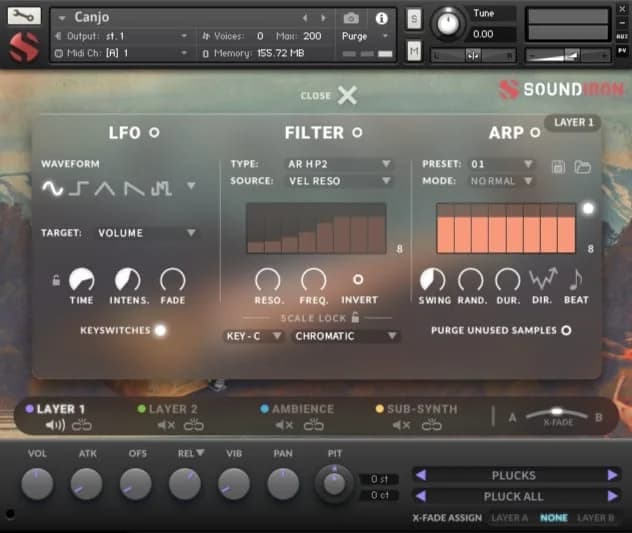
Task: Click the arpeggiator direction icon
Action: click(542, 280)
